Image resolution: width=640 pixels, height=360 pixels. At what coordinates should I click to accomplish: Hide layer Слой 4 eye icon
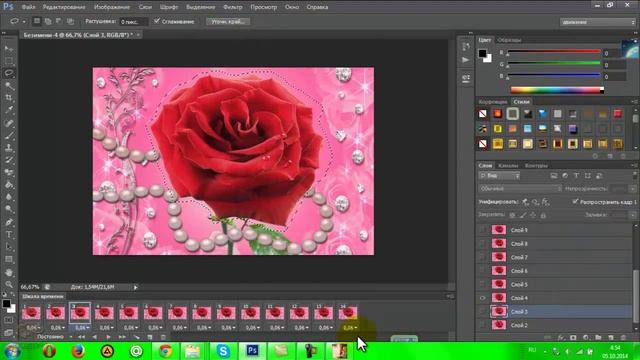pos(482,298)
